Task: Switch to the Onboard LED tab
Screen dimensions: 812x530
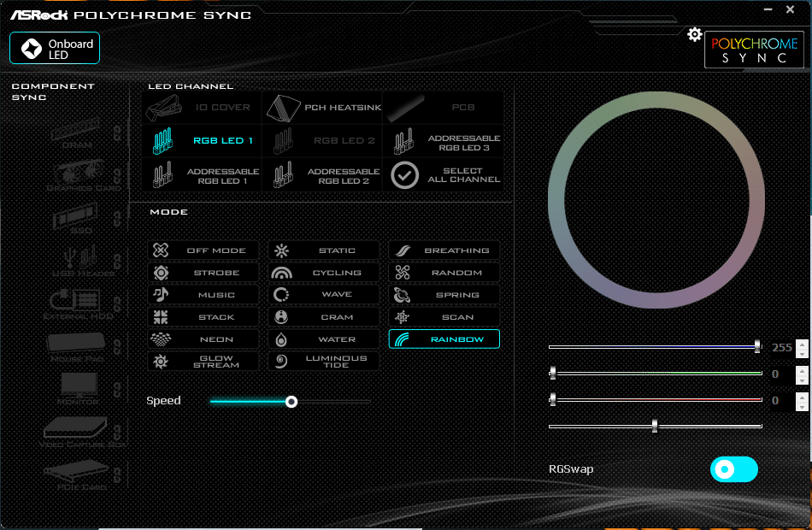Action: (55, 48)
